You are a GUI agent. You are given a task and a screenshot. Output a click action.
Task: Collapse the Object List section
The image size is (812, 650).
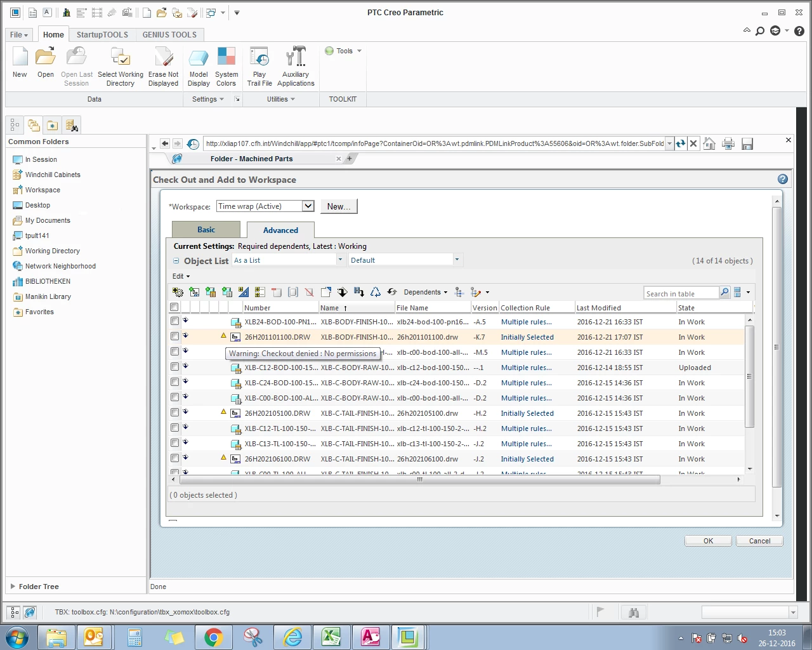click(x=176, y=261)
